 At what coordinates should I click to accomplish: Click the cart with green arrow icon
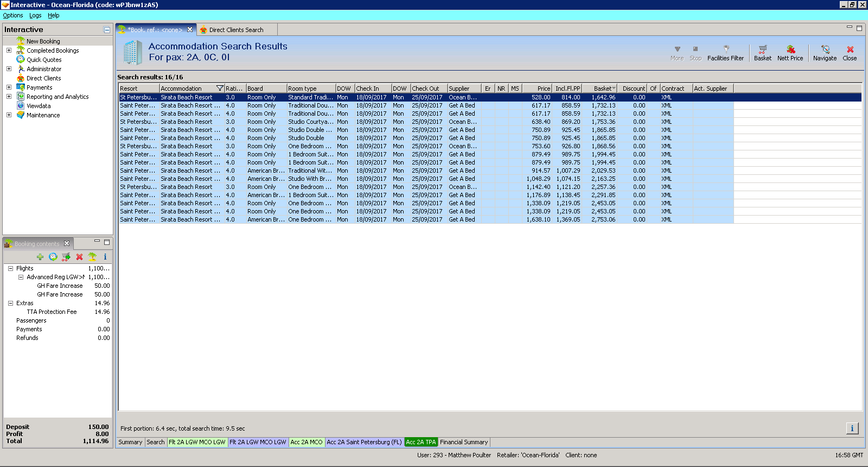pos(66,257)
